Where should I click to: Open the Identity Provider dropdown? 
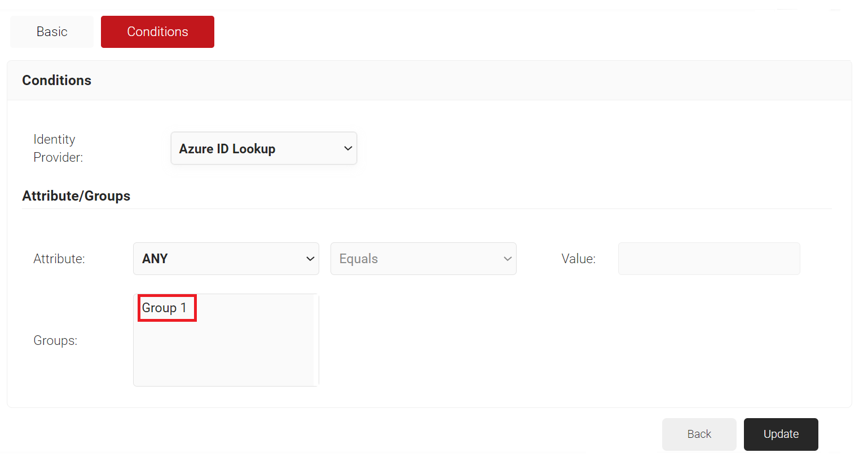tap(263, 149)
